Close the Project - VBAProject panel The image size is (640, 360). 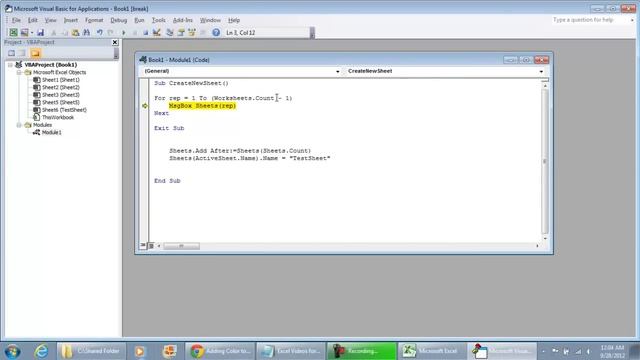pos(115,42)
